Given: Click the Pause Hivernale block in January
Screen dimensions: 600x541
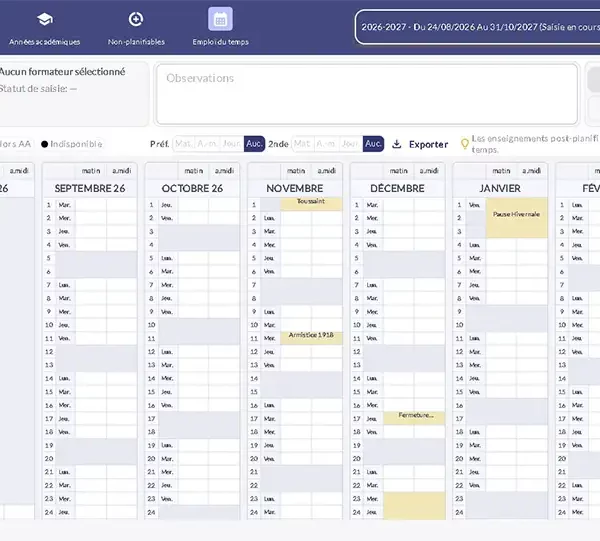Looking at the screenshot, I should [x=517, y=218].
